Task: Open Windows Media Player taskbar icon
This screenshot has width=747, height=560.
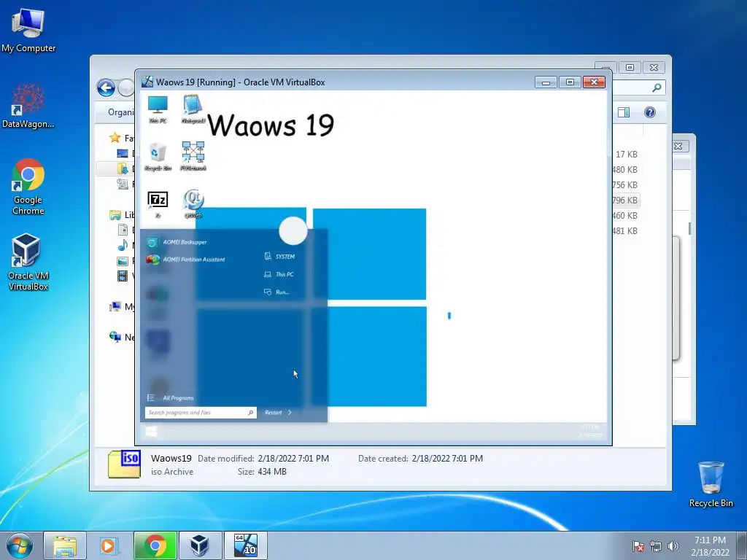Action: click(x=109, y=545)
